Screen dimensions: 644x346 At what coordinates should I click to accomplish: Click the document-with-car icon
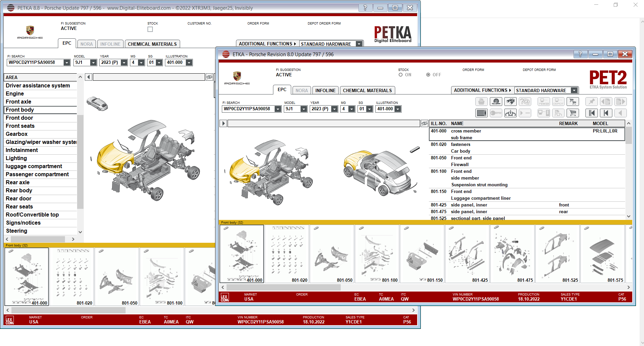click(558, 113)
